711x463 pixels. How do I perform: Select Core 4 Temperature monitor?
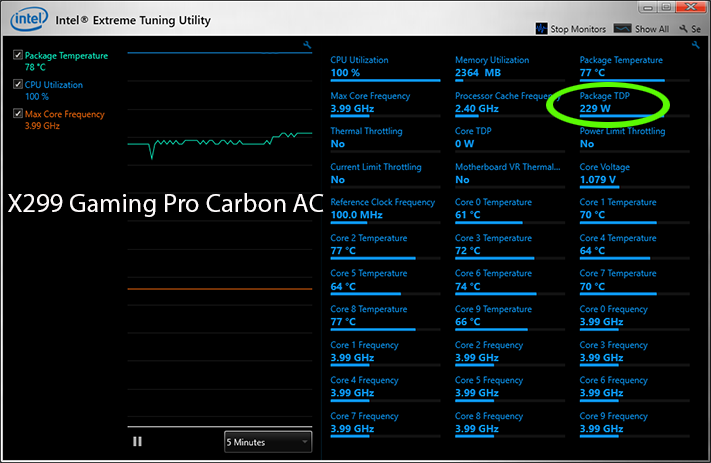[634, 245]
